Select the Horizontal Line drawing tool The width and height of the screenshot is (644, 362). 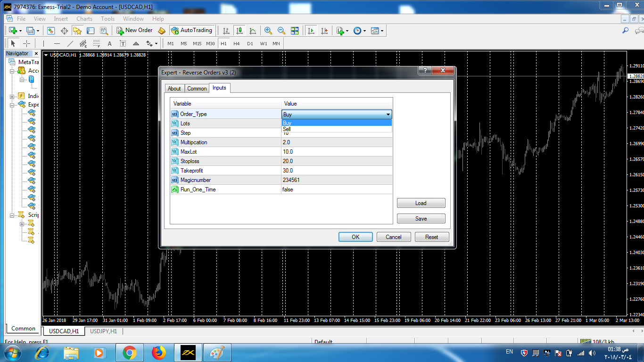pyautogui.click(x=57, y=43)
